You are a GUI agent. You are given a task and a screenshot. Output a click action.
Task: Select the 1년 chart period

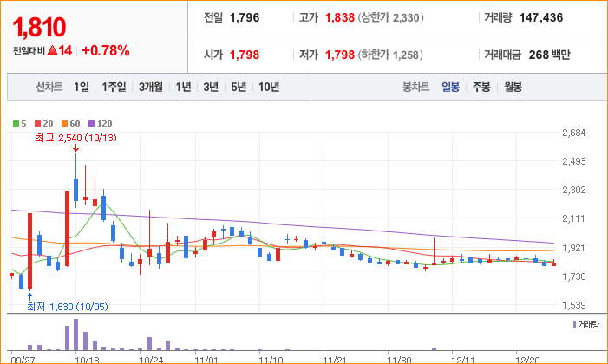click(x=183, y=87)
